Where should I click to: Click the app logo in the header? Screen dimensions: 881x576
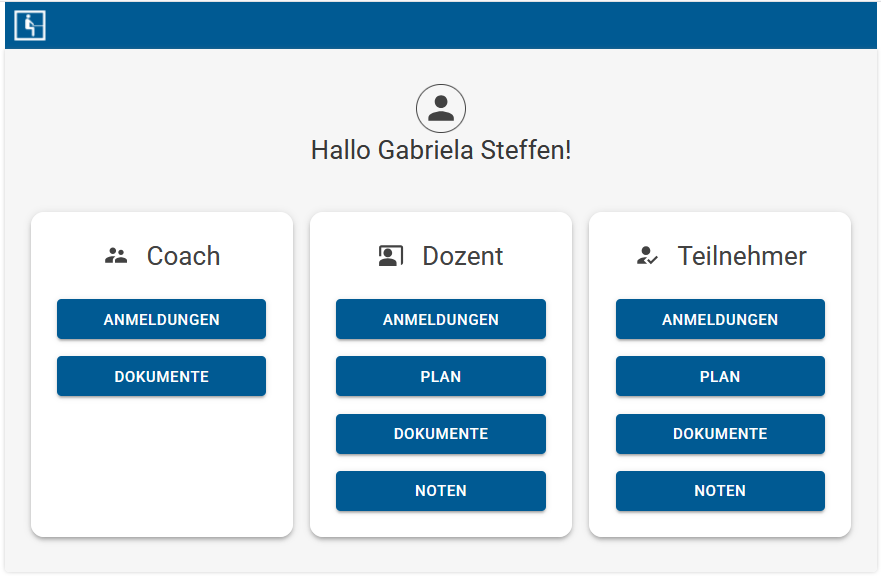(x=30, y=26)
